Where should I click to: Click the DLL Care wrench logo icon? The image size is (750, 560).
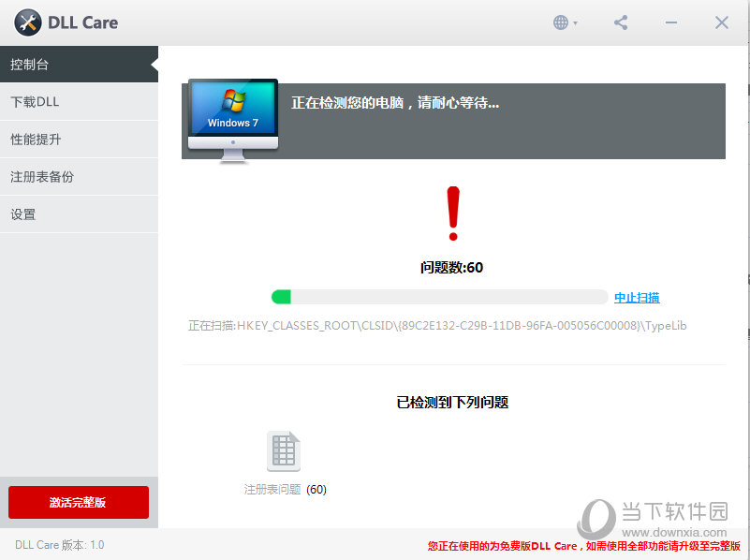28,22
